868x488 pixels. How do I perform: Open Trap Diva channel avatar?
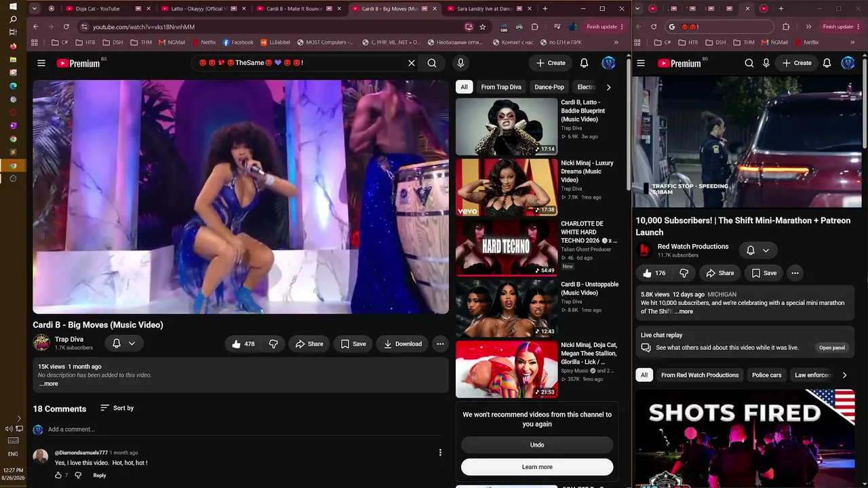pyautogui.click(x=41, y=343)
